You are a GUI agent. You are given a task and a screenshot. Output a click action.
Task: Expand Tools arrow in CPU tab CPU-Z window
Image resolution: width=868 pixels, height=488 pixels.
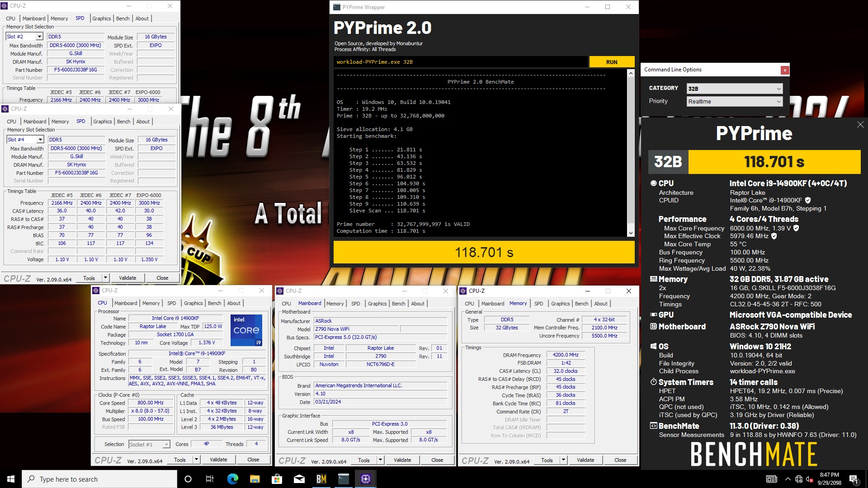[x=196, y=460]
